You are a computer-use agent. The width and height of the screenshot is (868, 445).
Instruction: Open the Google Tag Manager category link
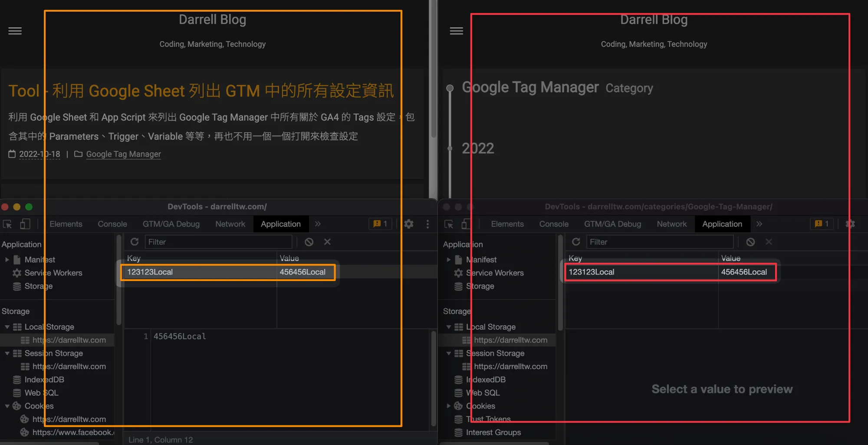[123, 154]
